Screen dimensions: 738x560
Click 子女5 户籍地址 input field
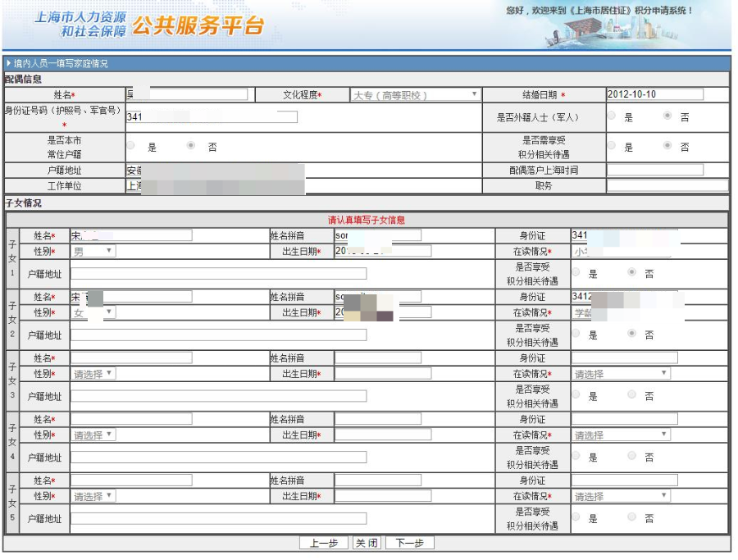(218, 518)
